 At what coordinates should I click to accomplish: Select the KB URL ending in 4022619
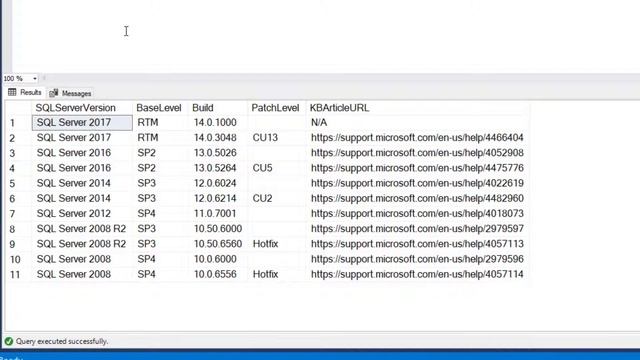[x=418, y=183]
